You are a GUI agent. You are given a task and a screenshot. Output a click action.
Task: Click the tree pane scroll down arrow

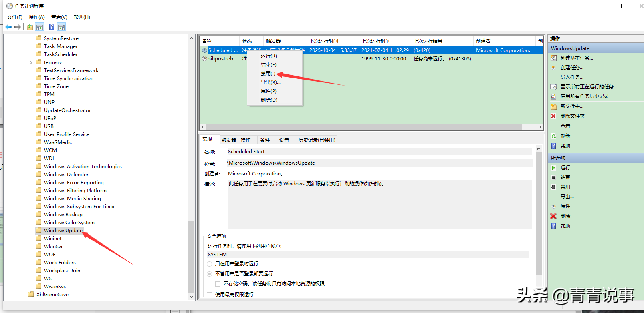191,297
